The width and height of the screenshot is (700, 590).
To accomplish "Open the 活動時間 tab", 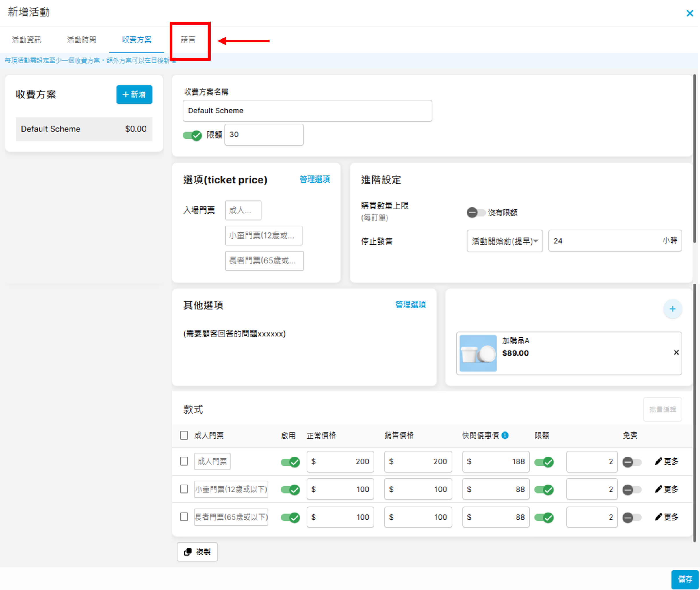I will [82, 40].
